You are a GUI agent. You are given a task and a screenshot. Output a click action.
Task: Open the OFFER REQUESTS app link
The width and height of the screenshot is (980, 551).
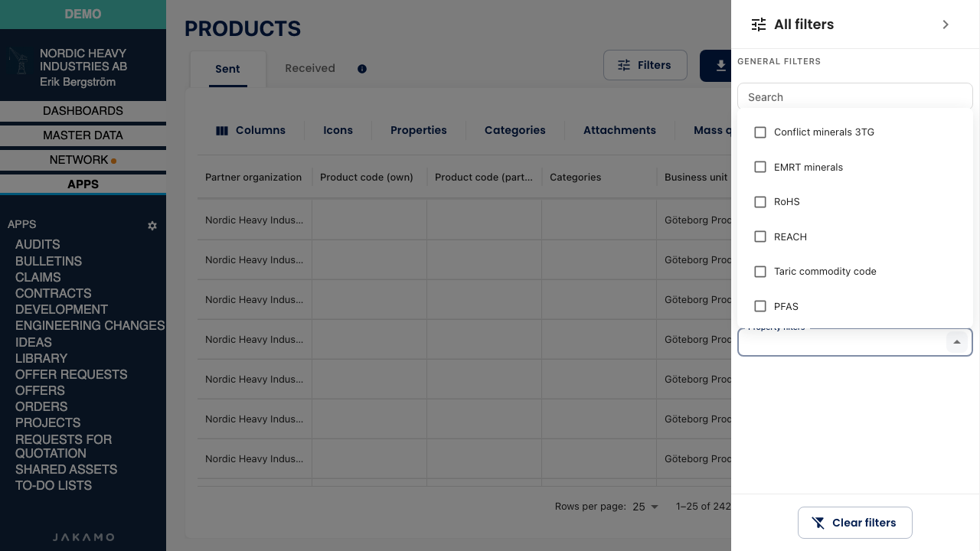pos(71,374)
